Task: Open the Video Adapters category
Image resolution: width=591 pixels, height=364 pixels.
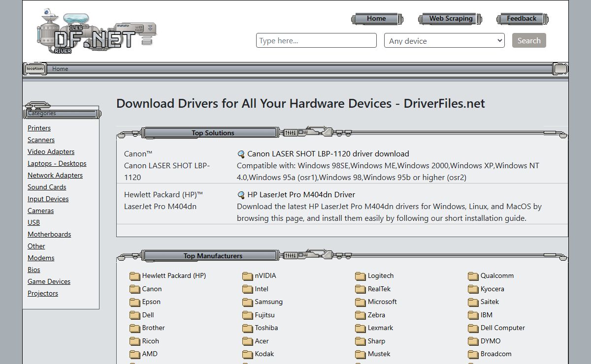Action: (x=51, y=152)
